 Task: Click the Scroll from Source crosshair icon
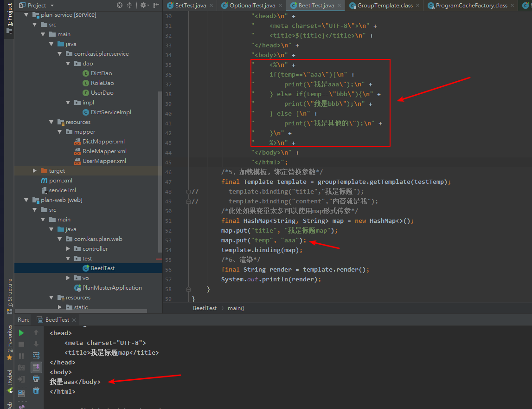[119, 5]
